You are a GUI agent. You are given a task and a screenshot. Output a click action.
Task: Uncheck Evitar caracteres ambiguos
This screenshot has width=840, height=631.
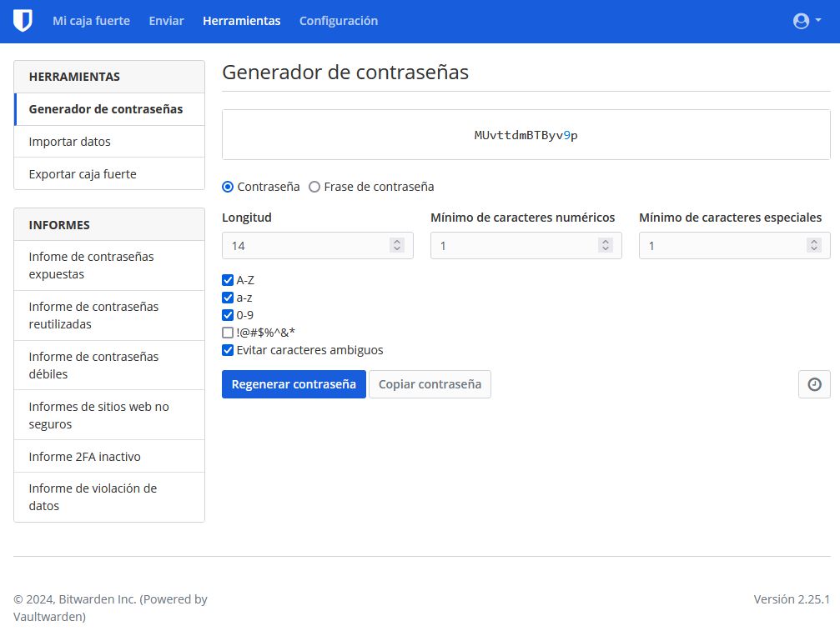(228, 350)
